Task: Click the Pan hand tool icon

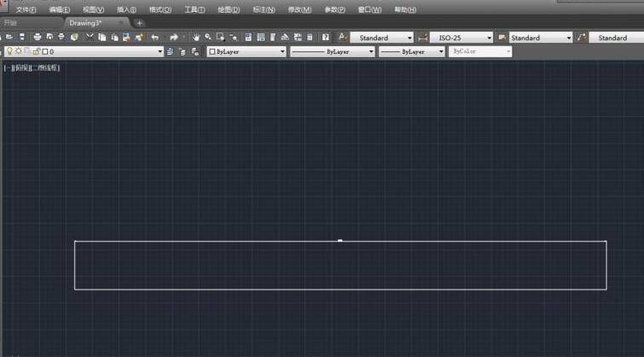Action: (195, 38)
